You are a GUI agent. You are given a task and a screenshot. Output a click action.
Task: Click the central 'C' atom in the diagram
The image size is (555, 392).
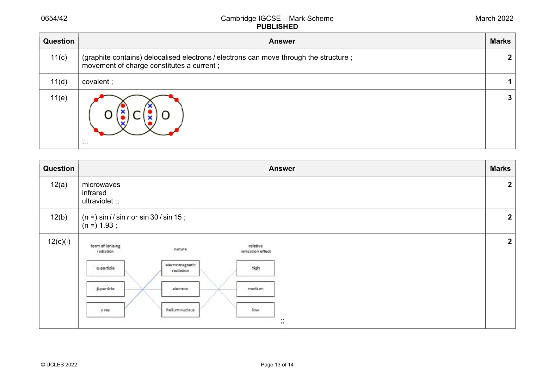[x=137, y=115]
